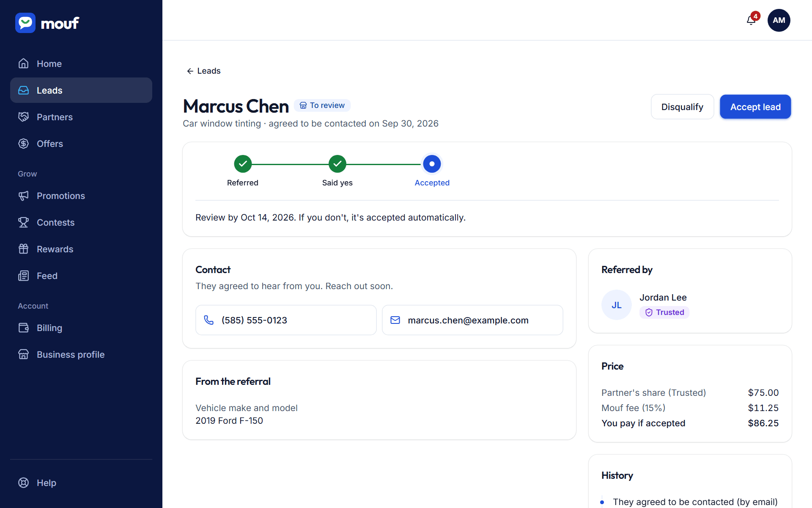Click the To review status badge
This screenshot has width=812, height=508.
point(322,105)
